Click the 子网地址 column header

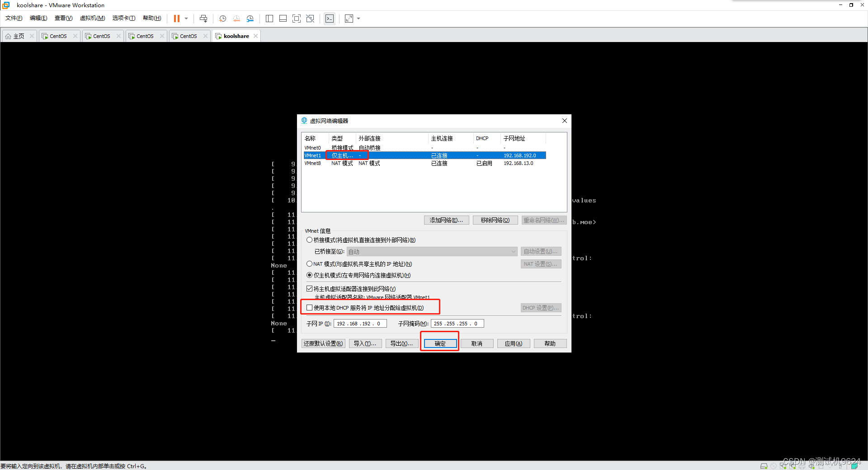523,138
